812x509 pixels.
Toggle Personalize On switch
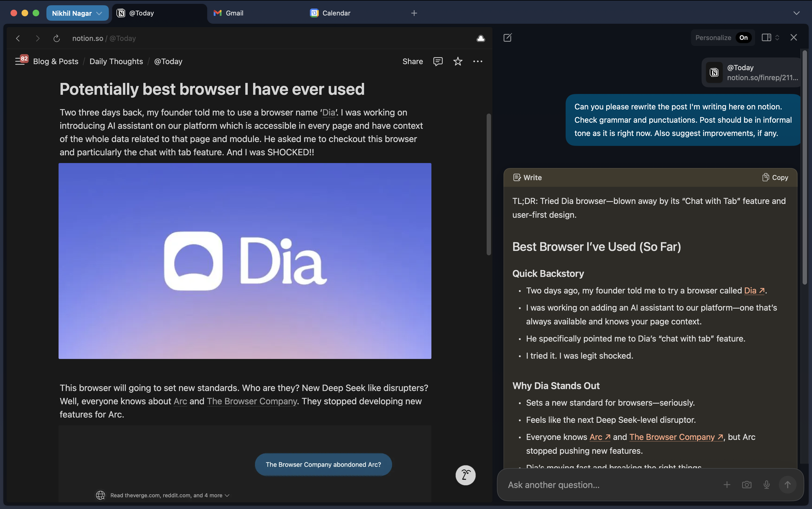tap(744, 37)
